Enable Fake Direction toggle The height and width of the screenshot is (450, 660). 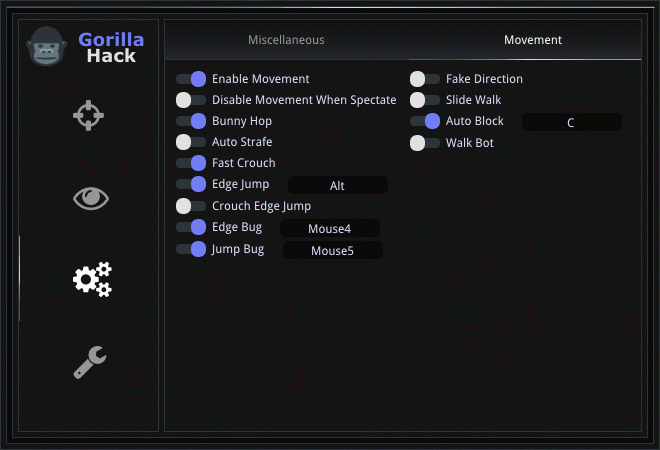[x=425, y=79]
